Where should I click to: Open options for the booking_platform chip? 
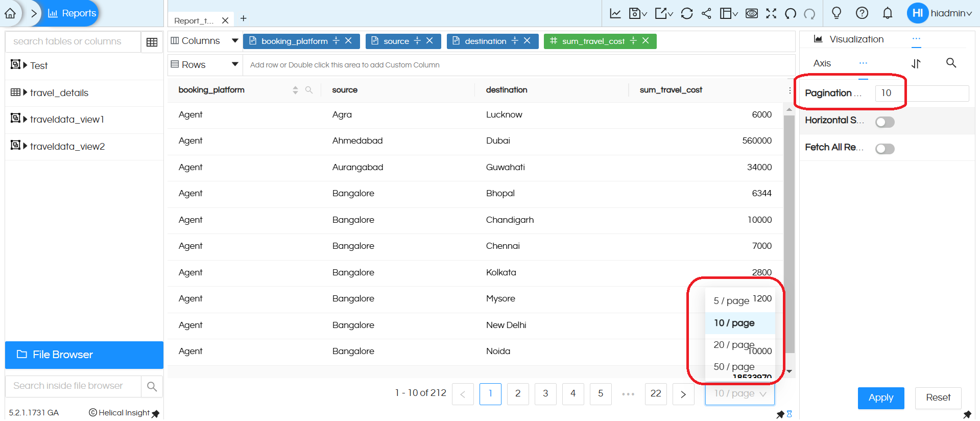pos(336,40)
